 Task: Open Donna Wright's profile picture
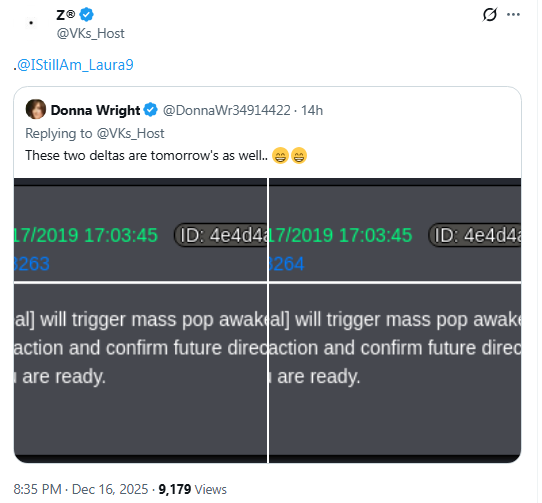36,109
